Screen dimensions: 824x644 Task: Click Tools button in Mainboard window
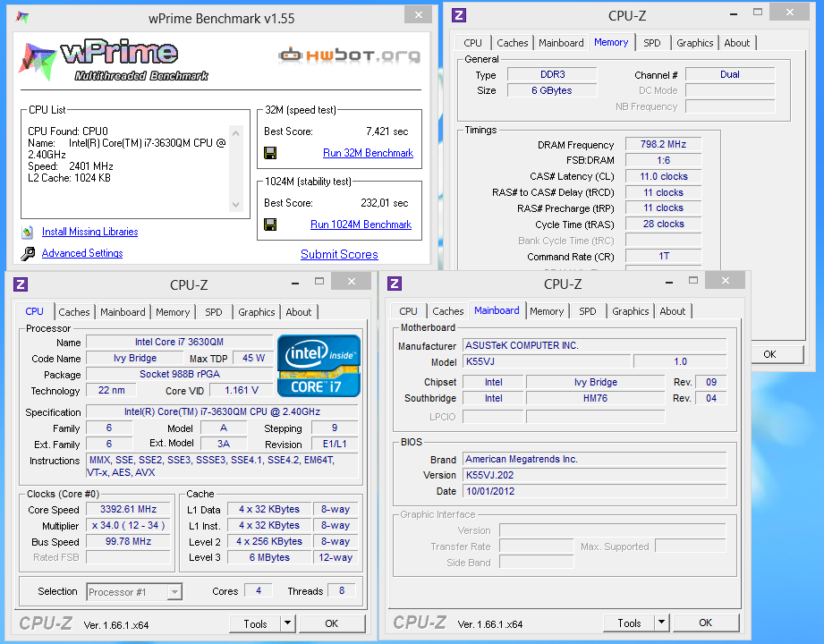click(630, 623)
